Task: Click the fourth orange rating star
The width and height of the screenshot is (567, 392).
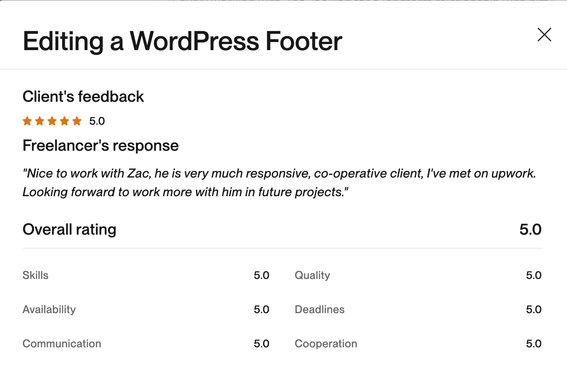Action: click(64, 121)
